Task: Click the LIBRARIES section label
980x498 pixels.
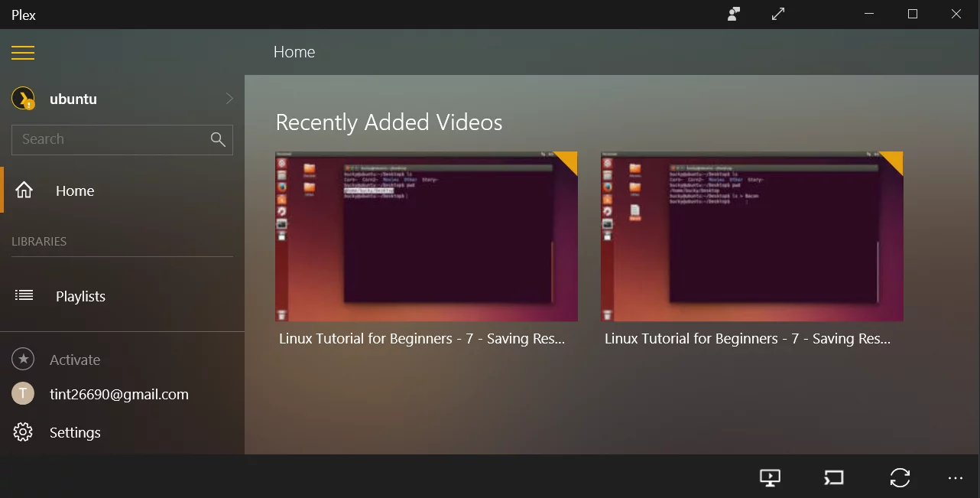Action: pos(39,242)
